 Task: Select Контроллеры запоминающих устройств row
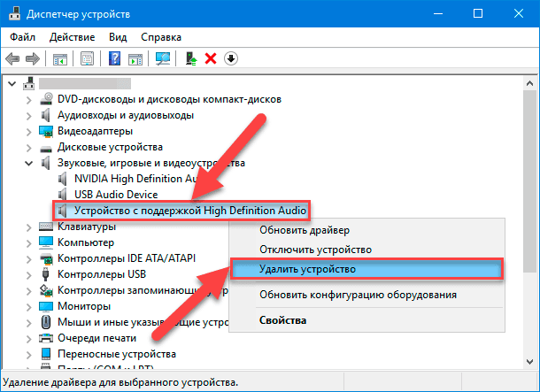(x=143, y=290)
